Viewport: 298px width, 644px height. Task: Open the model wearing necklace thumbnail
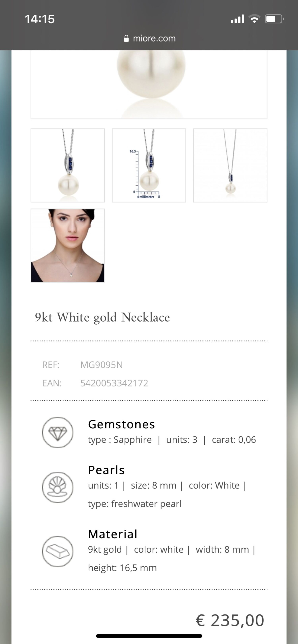pyautogui.click(x=68, y=245)
